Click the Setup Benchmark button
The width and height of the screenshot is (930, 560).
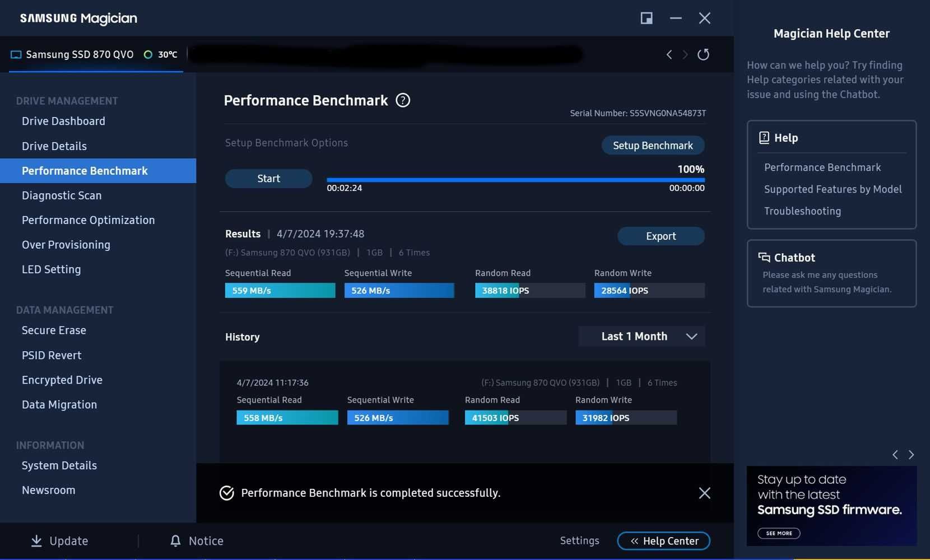[x=653, y=146]
